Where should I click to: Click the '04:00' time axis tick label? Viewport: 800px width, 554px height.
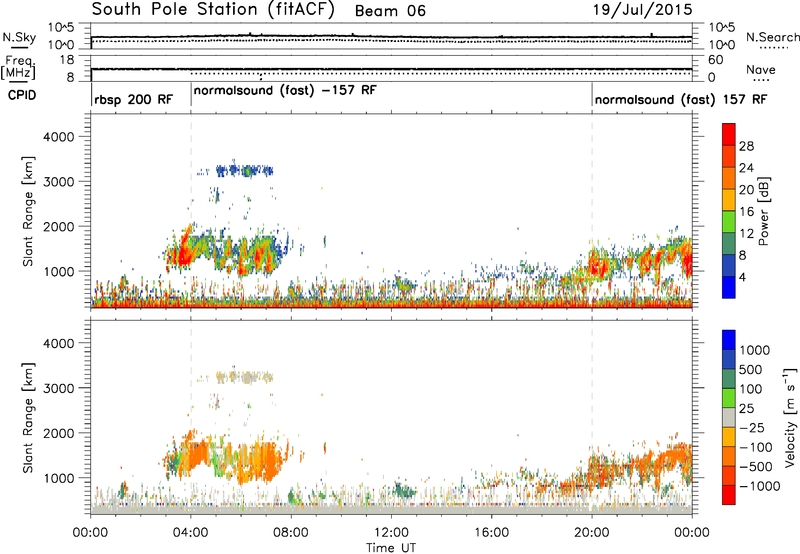click(191, 533)
